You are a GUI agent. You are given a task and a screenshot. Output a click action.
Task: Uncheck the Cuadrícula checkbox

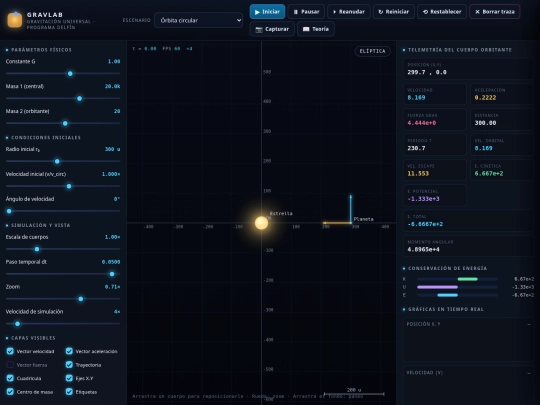pos(10,378)
